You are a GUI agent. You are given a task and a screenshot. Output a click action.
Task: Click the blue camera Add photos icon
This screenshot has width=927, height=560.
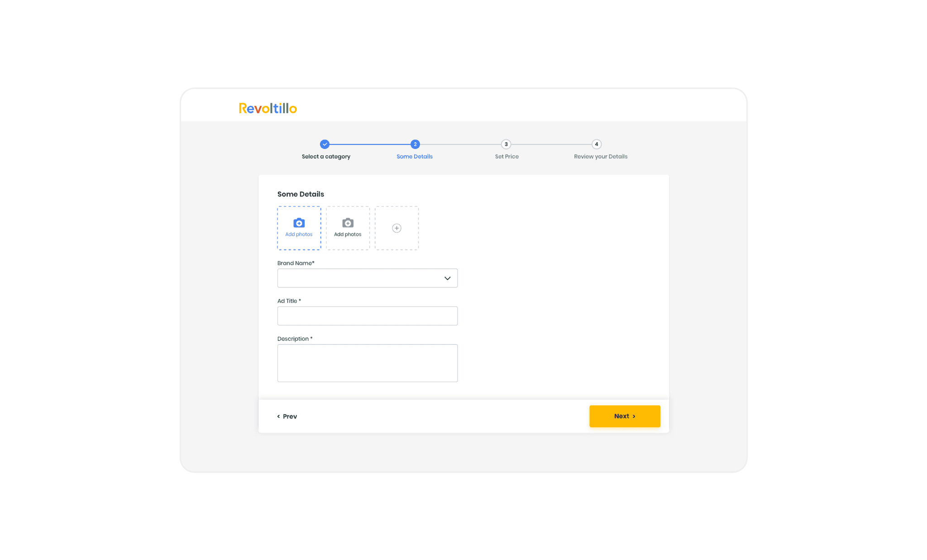[299, 223]
